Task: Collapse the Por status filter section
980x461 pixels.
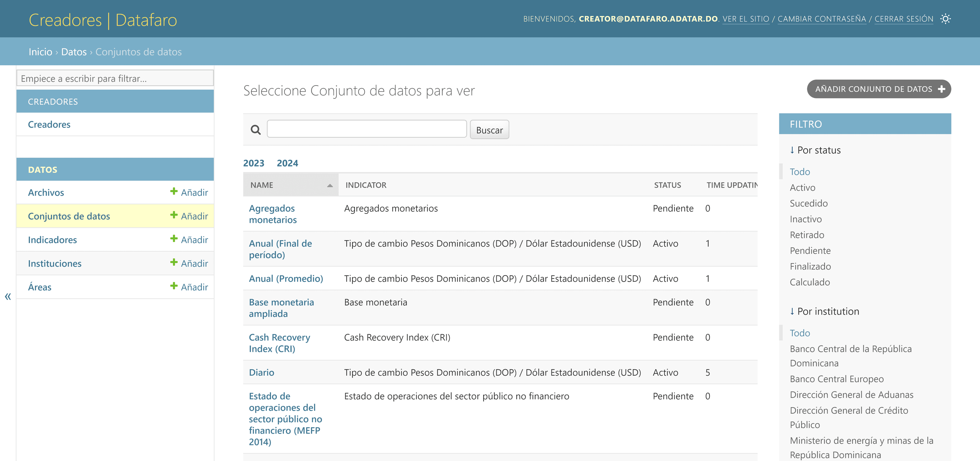Action: [815, 150]
